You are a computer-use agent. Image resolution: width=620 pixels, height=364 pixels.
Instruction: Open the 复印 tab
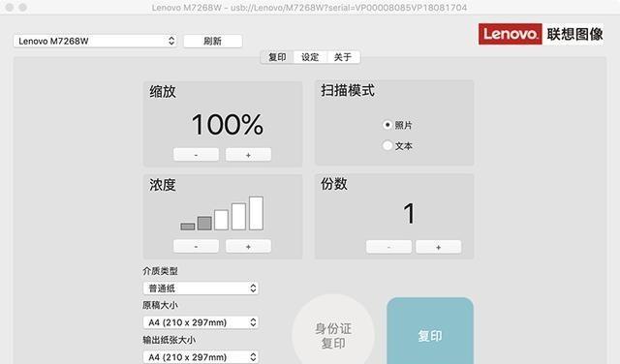[x=277, y=57]
